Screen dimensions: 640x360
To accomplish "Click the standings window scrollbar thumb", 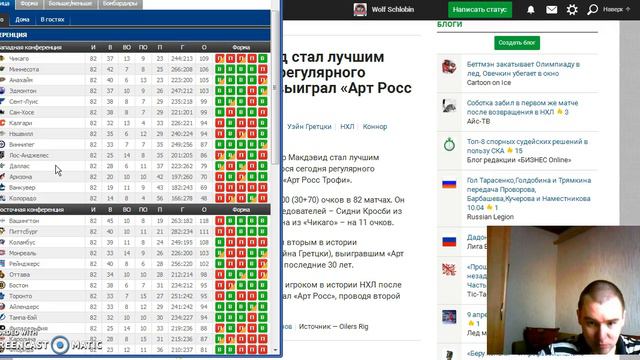I will coord(274,88).
